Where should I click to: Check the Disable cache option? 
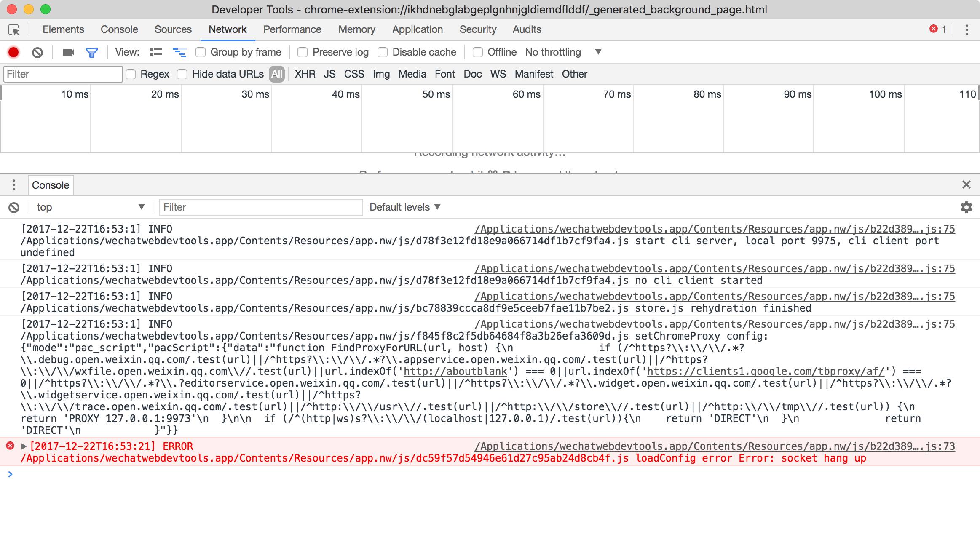pyautogui.click(x=383, y=52)
